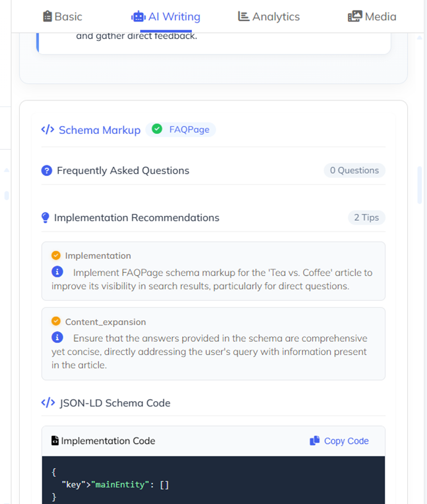Toggle the green FAQPage check badge
The image size is (427, 504).
157,129
